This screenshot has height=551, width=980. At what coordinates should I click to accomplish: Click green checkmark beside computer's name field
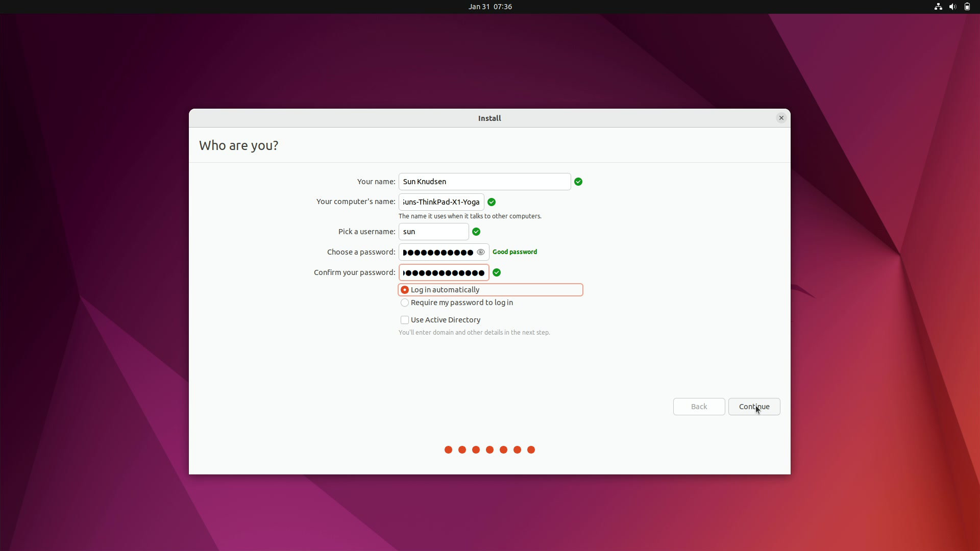[492, 202]
